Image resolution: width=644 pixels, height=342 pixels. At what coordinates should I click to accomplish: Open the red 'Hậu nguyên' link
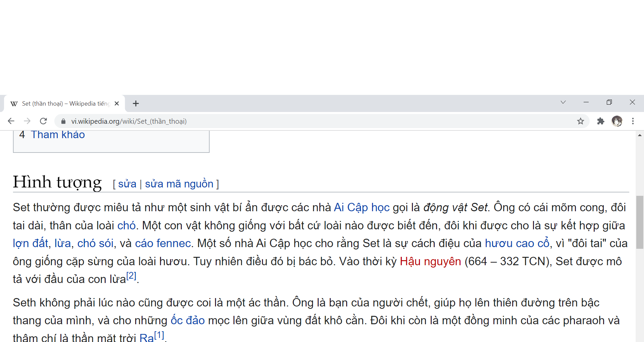[430, 262]
